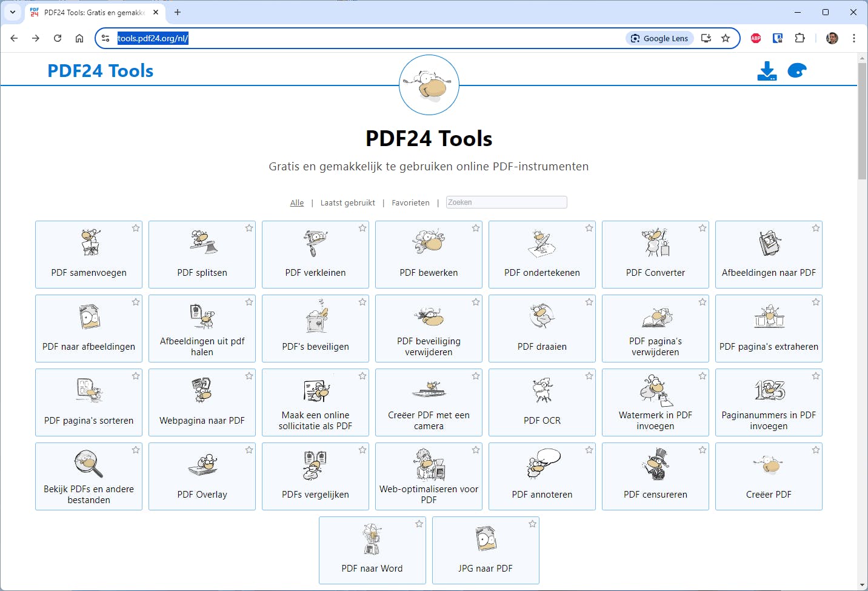Screen dimensions: 868x591
Task: Toggle favorite star on PDF verkleinen
Action: [362, 228]
